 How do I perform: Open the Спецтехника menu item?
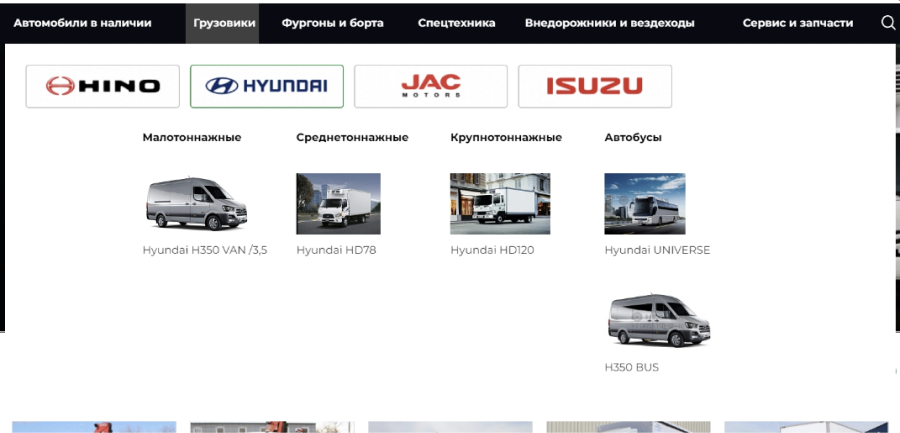click(x=456, y=23)
